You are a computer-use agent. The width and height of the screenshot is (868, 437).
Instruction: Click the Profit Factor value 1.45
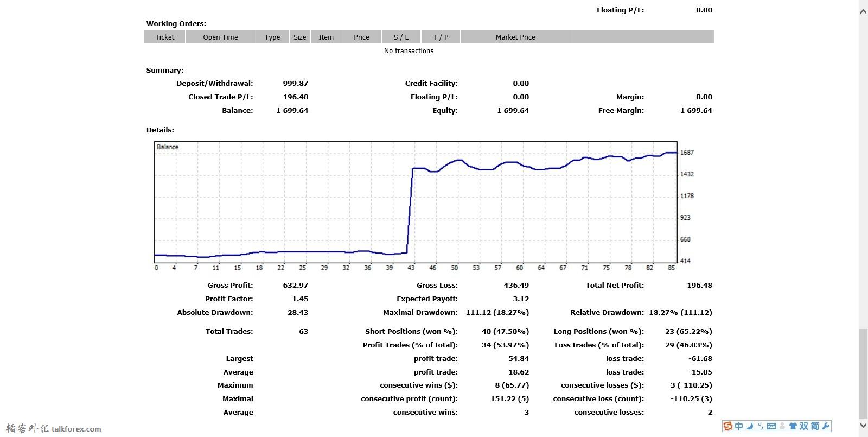(300, 299)
